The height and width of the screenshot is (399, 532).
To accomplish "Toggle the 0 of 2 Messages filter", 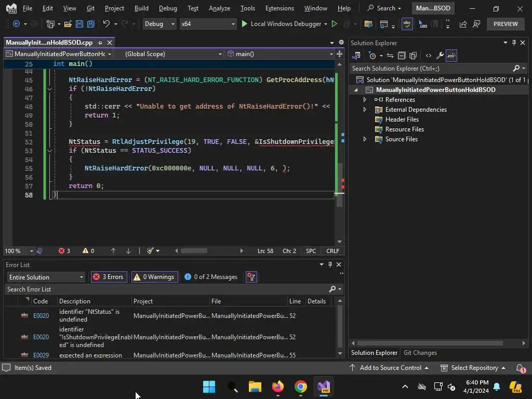I will tap(211, 277).
